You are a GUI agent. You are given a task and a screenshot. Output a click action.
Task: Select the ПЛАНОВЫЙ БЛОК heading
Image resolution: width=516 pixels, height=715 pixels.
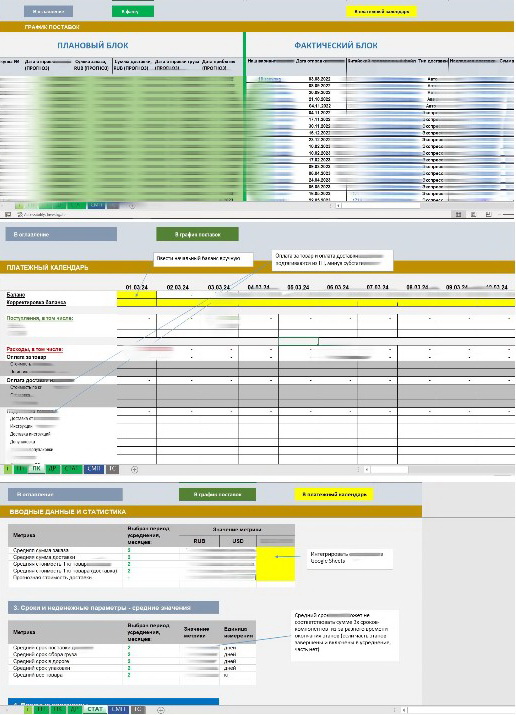[93, 45]
